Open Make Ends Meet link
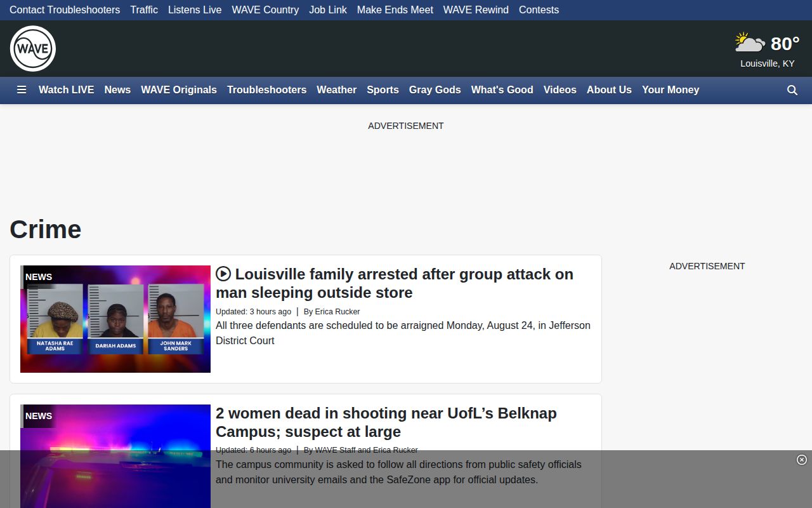 click(x=395, y=10)
